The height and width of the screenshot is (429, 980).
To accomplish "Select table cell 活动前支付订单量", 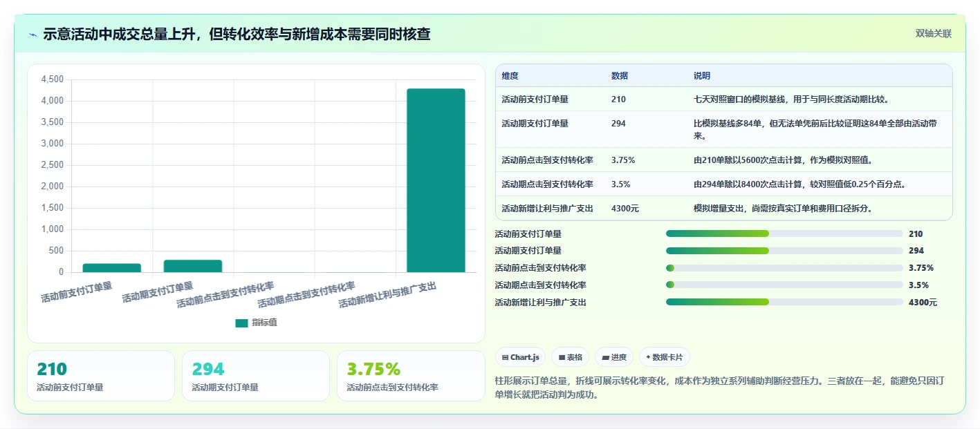I will [x=535, y=99].
